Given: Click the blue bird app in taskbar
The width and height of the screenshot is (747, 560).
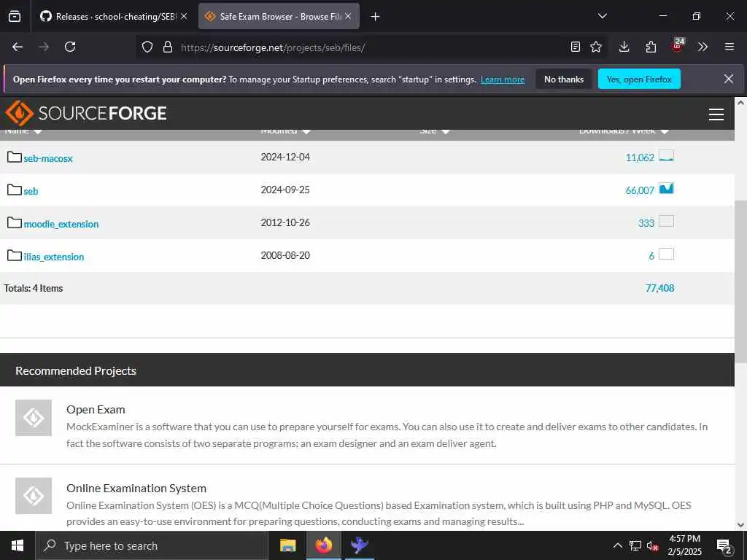Looking at the screenshot, I should click(x=359, y=545).
